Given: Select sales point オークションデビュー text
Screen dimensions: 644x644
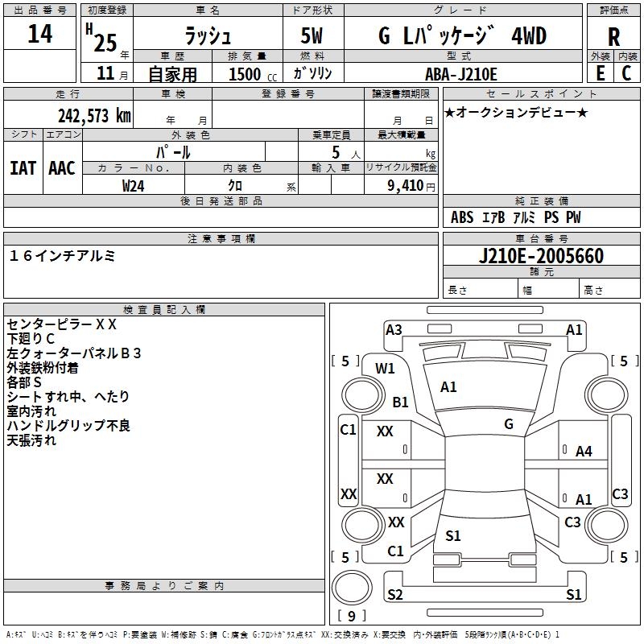Looking at the screenshot, I should click(516, 112).
